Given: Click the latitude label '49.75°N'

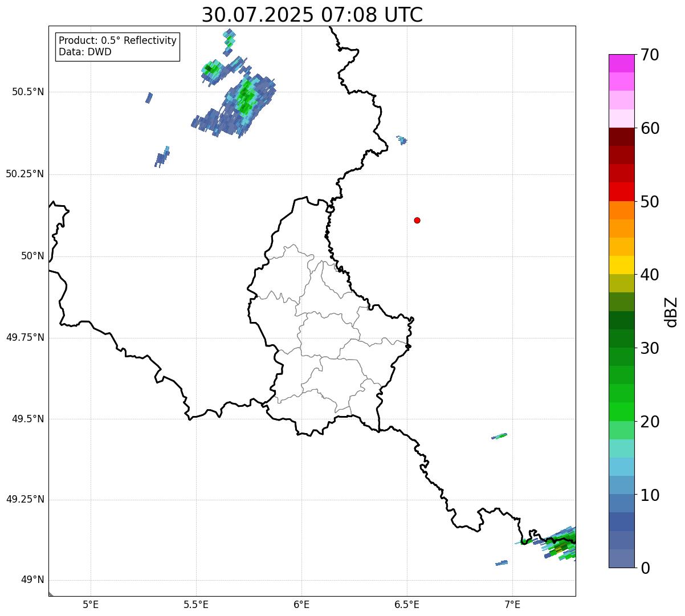Looking at the screenshot, I should [25, 337].
